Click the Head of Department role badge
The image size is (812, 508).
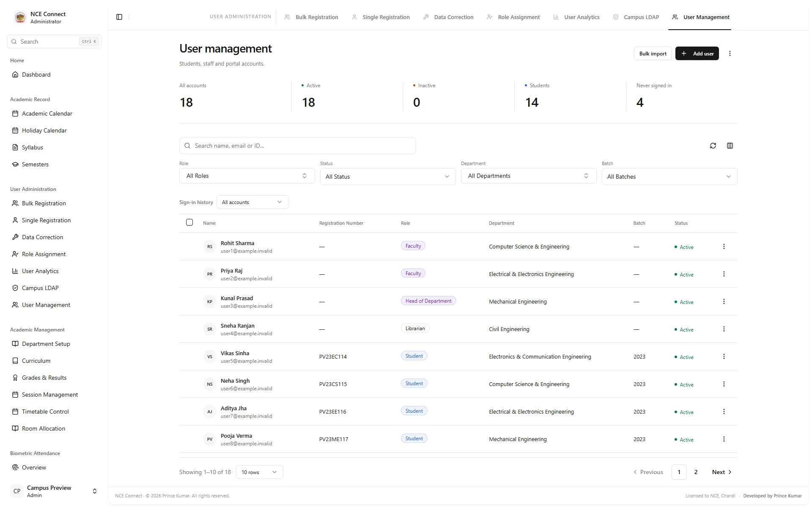click(428, 301)
